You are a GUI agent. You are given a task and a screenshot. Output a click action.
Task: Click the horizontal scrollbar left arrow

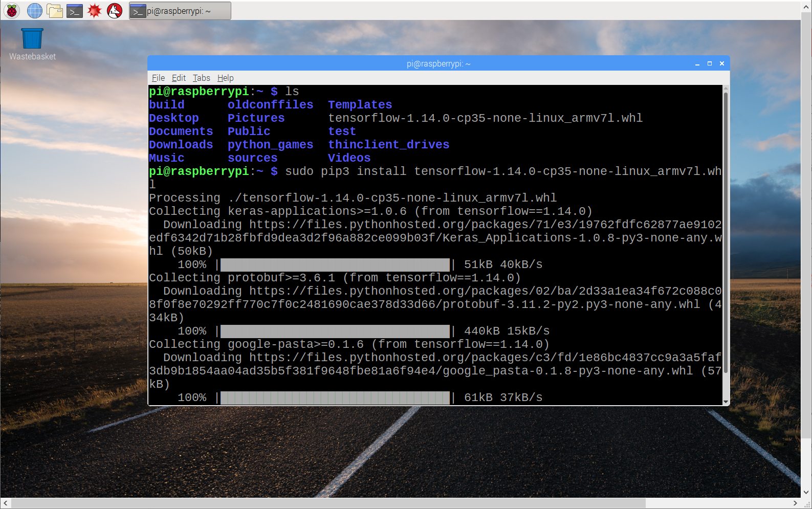5,503
